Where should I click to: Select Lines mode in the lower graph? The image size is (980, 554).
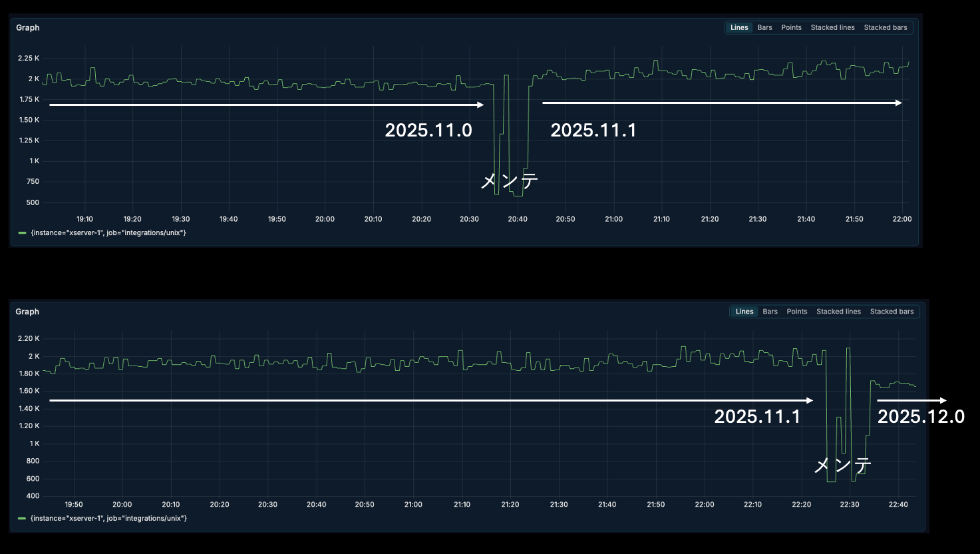coord(744,312)
